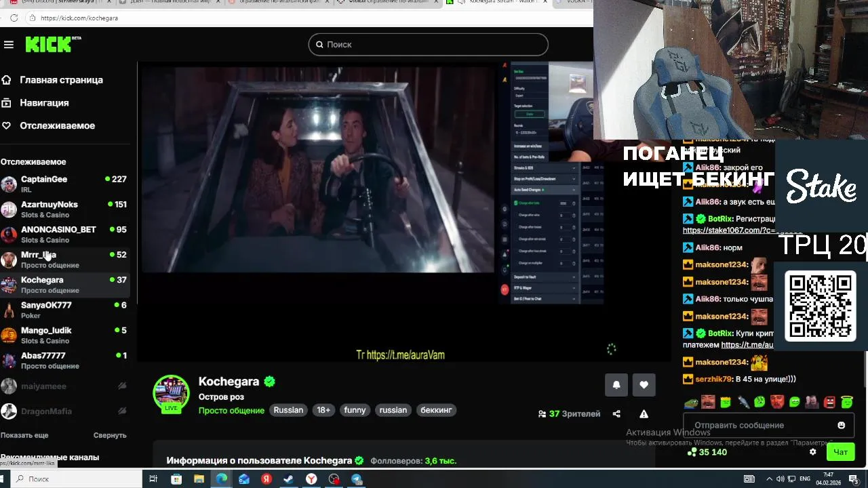The width and height of the screenshot is (868, 488).
Task: Open File Explorer from taskbar
Action: [x=199, y=479]
